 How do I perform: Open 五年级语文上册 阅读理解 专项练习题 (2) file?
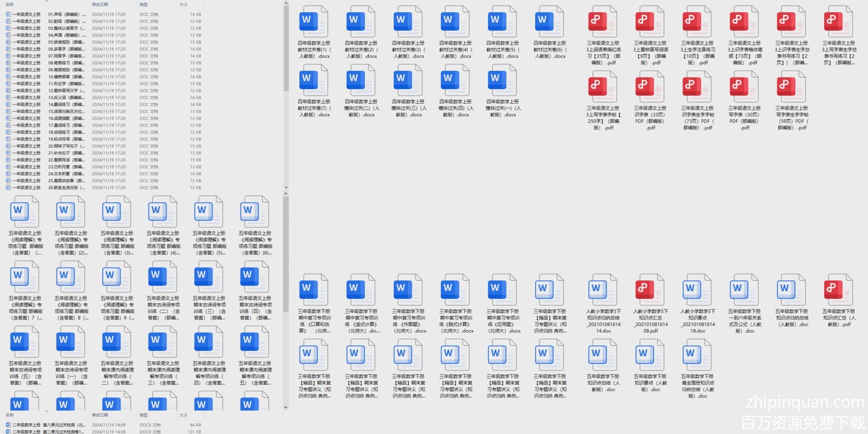coord(71,212)
